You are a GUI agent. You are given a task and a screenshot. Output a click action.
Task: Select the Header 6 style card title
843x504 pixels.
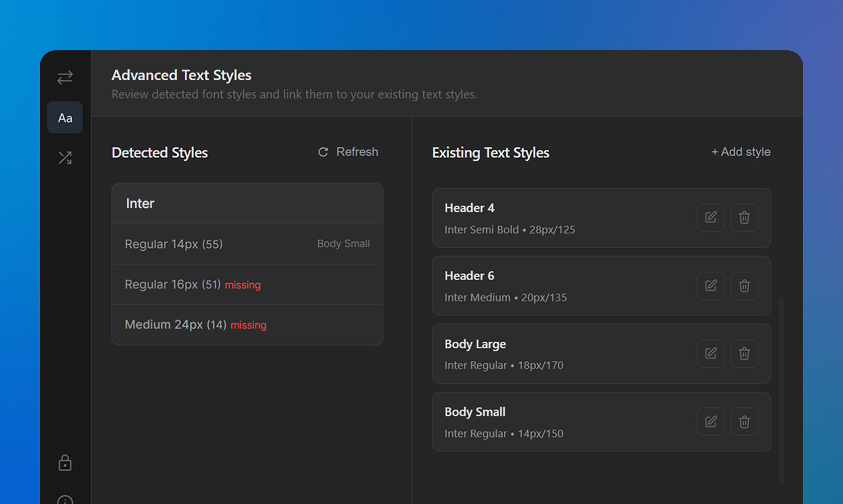pyautogui.click(x=470, y=276)
